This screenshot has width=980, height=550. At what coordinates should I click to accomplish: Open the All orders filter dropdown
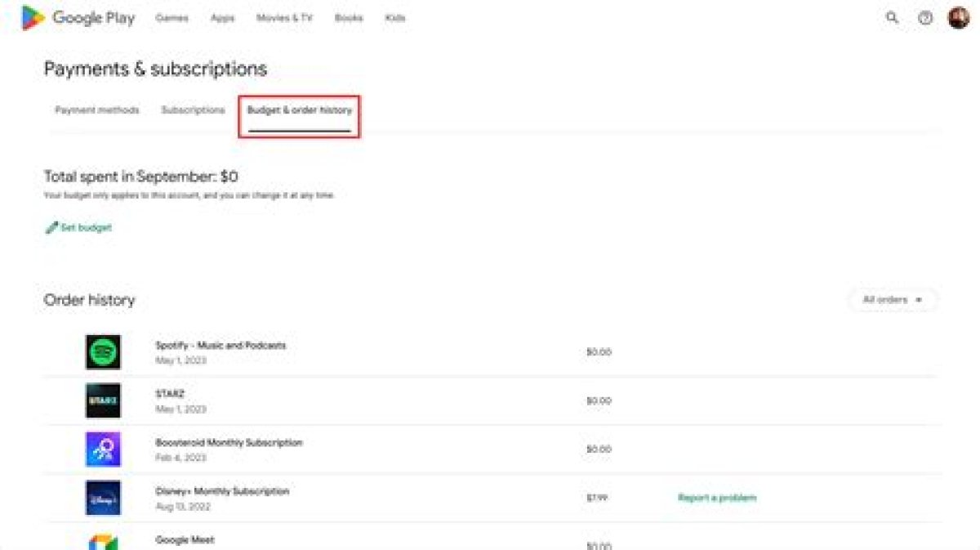893,300
